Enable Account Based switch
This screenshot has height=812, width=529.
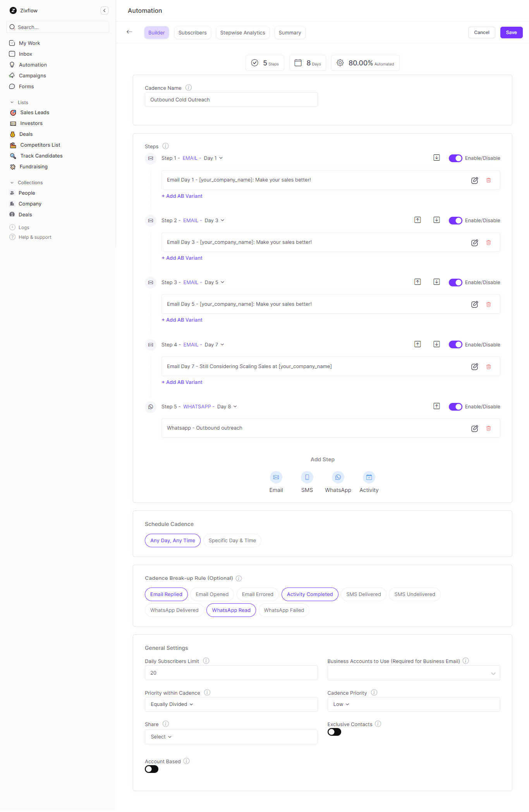pos(151,769)
